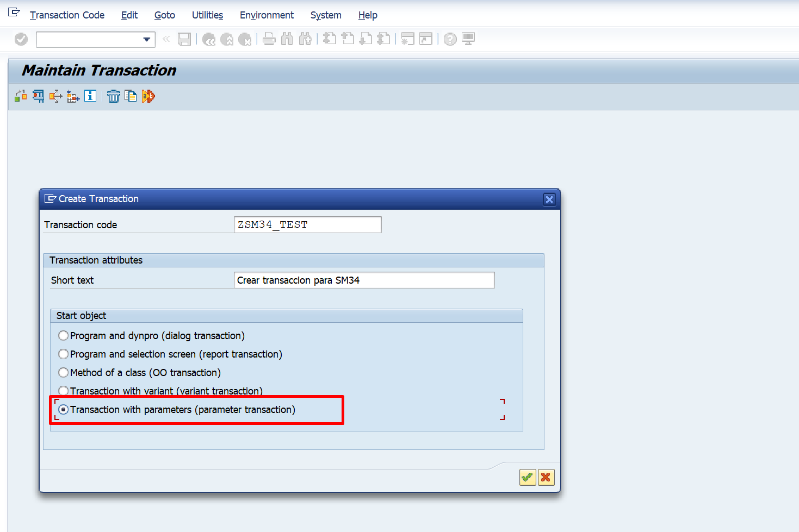Select Program and selection screen report transaction

(x=64, y=354)
